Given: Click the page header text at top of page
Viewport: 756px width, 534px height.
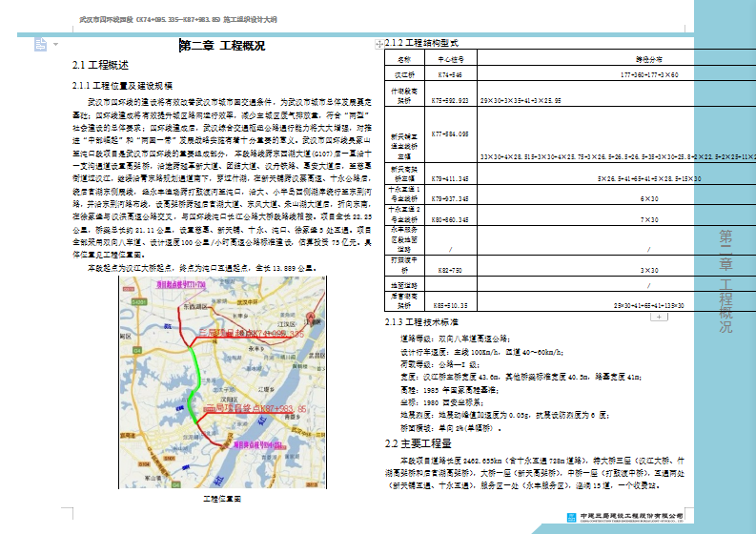Looking at the screenshot, I should (178, 20).
